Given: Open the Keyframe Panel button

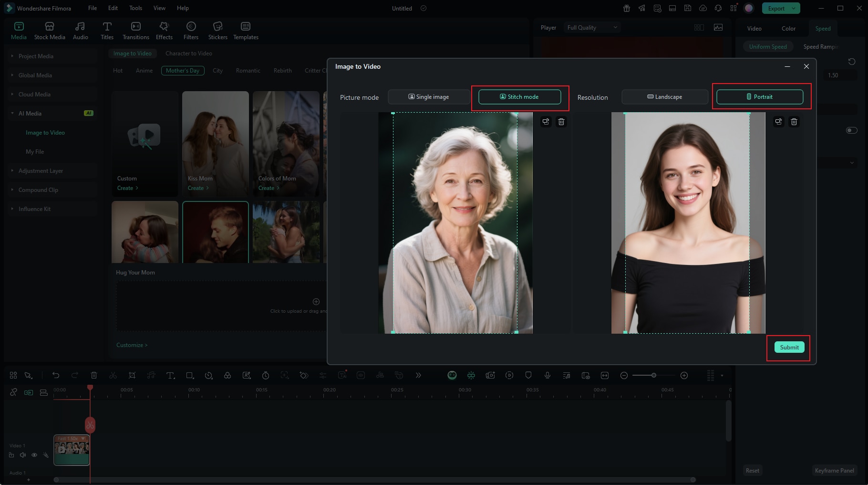Looking at the screenshot, I should tap(834, 471).
